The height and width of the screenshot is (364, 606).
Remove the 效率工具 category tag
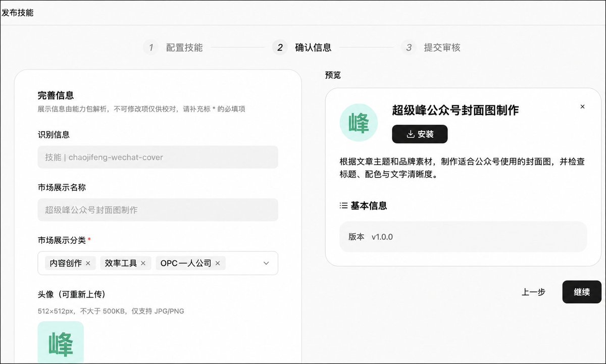143,263
